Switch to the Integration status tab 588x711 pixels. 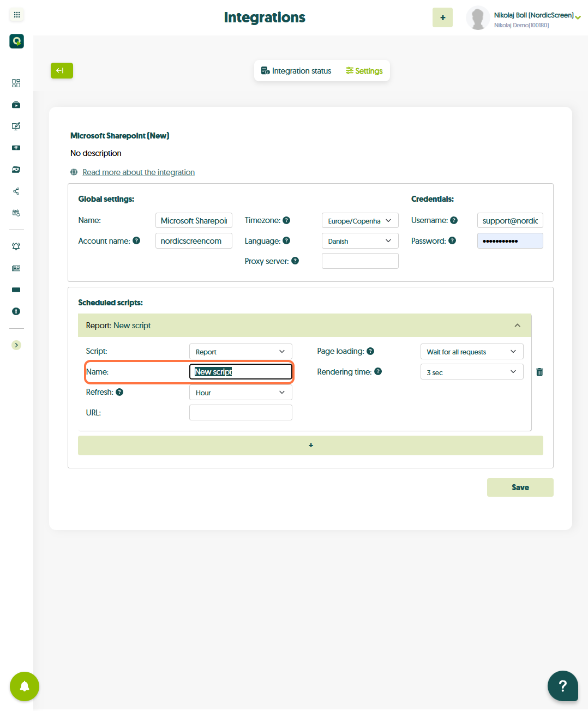point(296,71)
